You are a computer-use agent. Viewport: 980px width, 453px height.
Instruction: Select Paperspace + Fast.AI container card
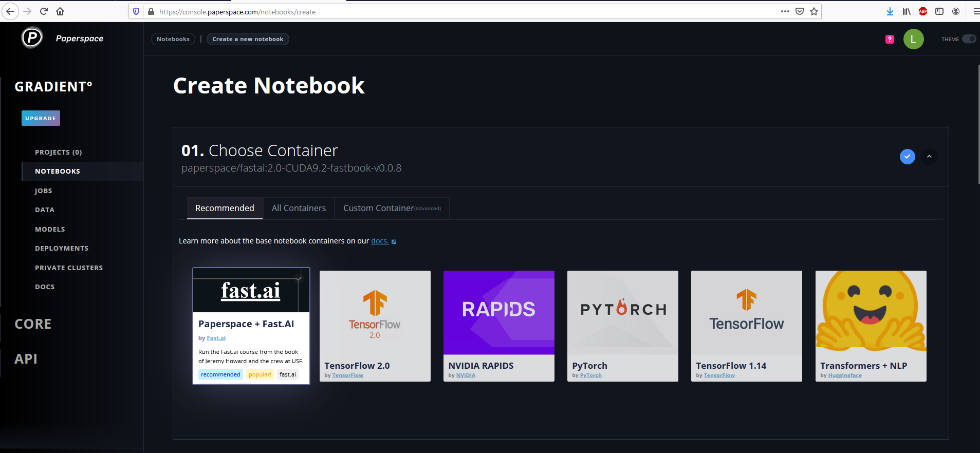click(251, 326)
